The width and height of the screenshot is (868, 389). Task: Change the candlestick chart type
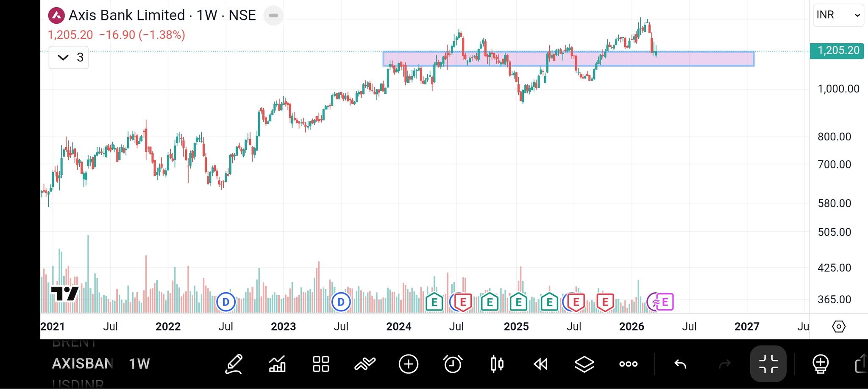coord(497,364)
